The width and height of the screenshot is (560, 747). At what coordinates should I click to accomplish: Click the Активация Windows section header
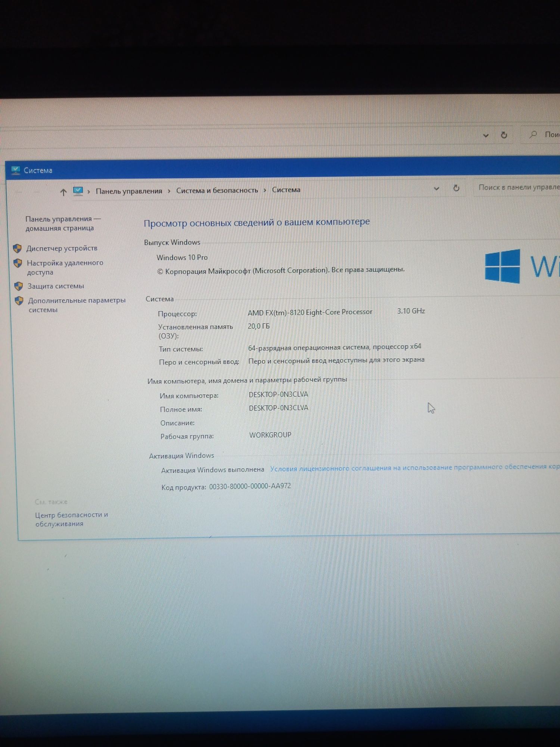tap(181, 456)
